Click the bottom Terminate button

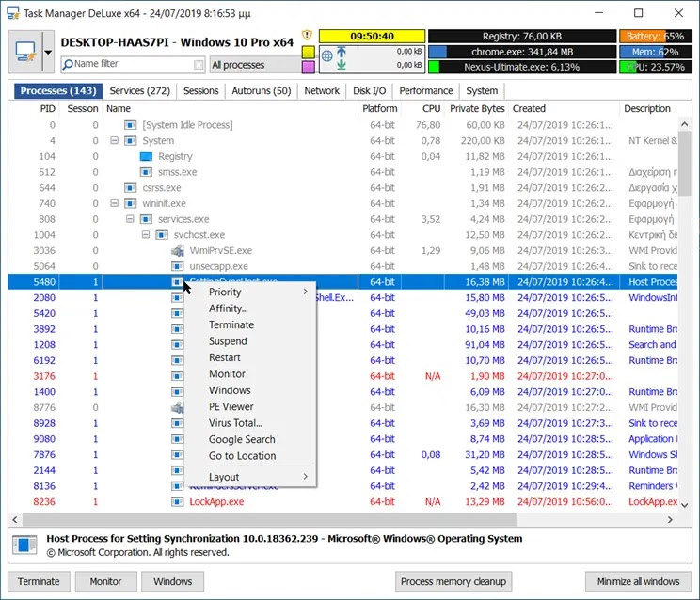(39, 582)
